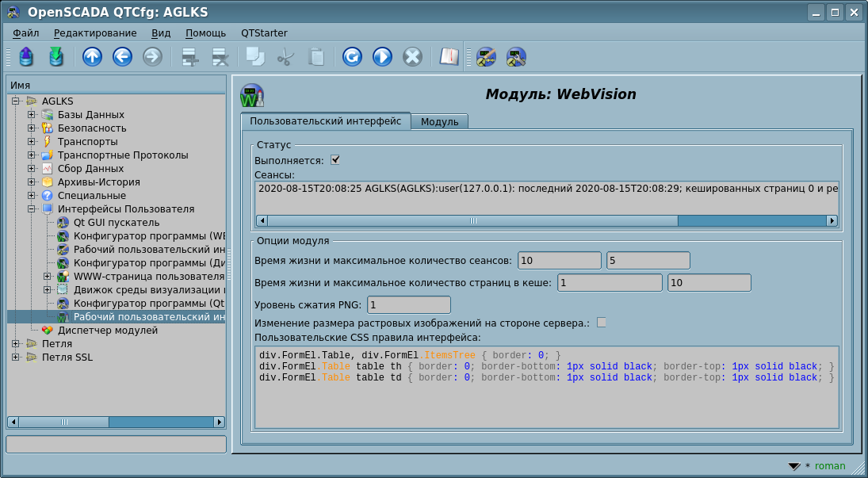The height and width of the screenshot is (478, 868).
Task: Collapse the AGLKS root node
Action: point(16,101)
